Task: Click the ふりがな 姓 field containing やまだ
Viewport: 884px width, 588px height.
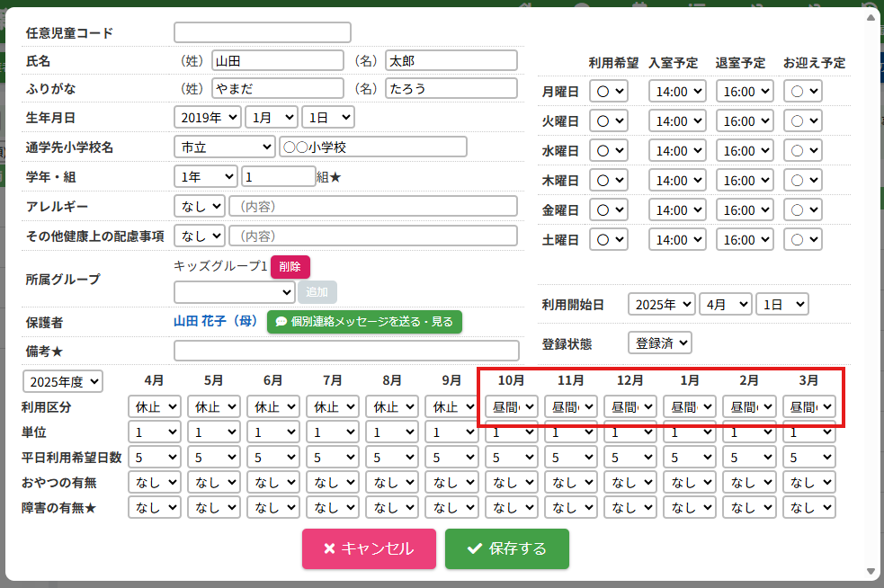Action: pyautogui.click(x=277, y=88)
